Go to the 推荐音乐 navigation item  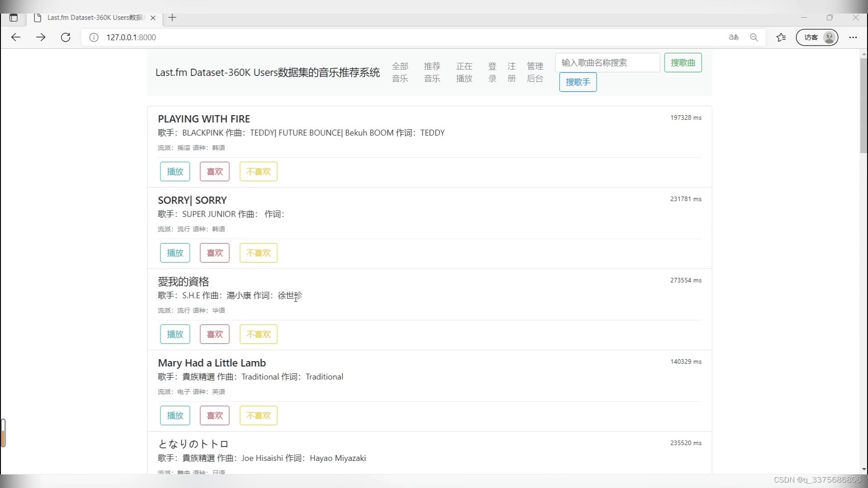(432, 72)
